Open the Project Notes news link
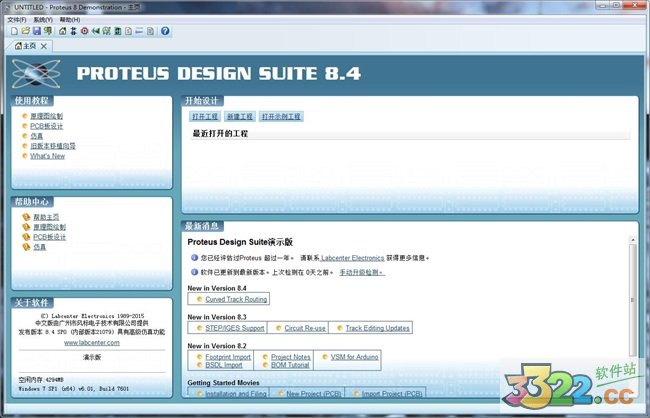The image size is (650, 418). [291, 357]
